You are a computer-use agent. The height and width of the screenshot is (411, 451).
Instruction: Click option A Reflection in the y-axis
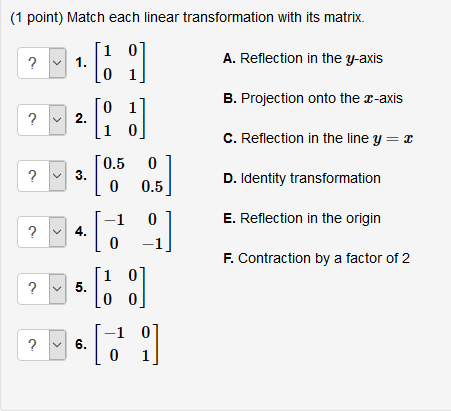(303, 59)
